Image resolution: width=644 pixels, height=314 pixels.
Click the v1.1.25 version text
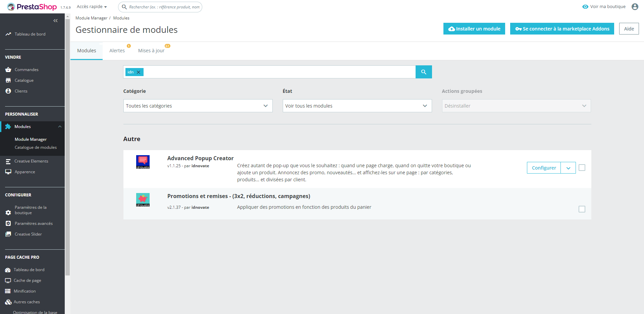tap(174, 166)
